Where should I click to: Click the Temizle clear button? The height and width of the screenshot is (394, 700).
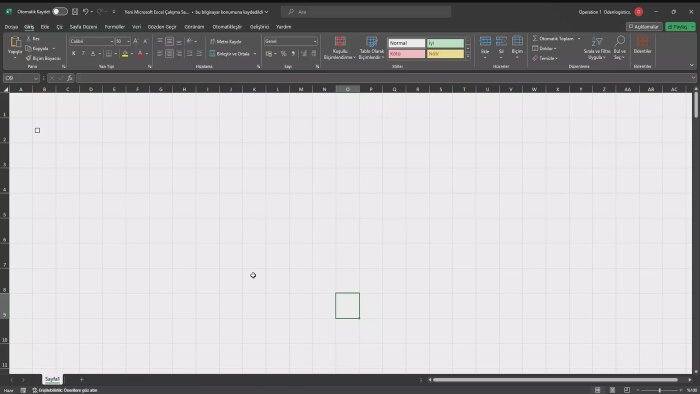pos(545,58)
